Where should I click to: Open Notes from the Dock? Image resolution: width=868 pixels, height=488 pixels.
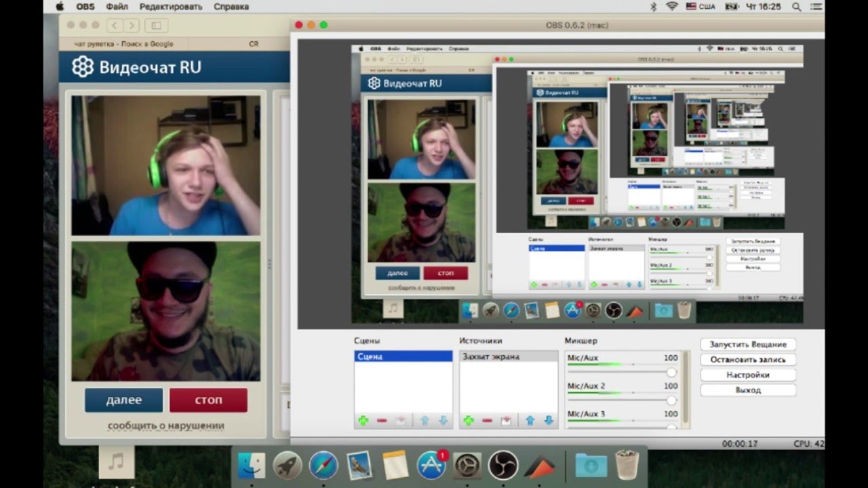click(x=395, y=466)
